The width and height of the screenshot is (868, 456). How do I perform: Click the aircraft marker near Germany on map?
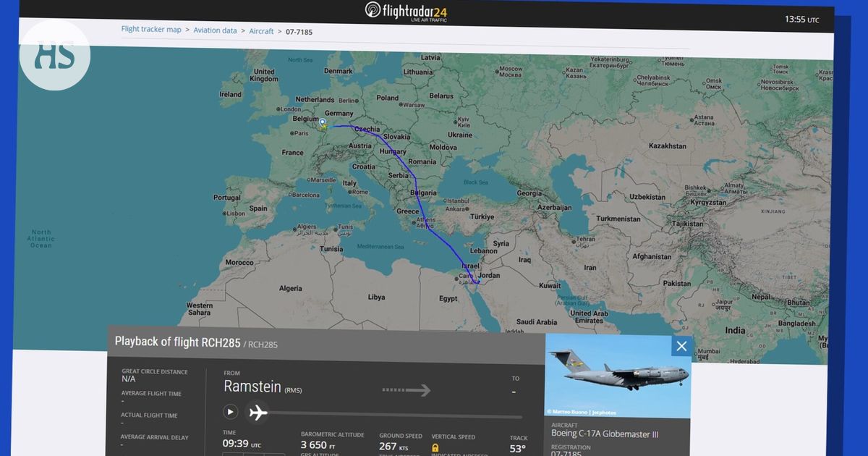click(x=323, y=124)
